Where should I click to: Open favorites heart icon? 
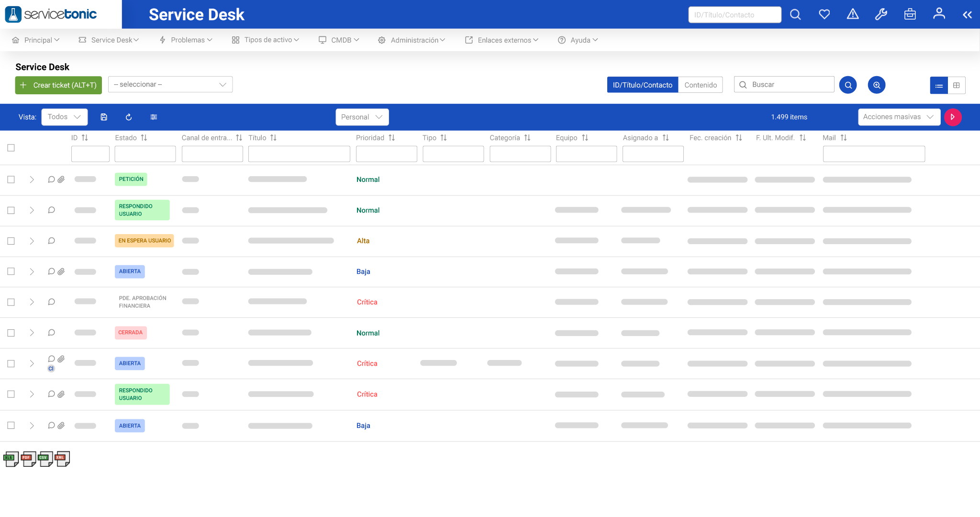tap(824, 14)
